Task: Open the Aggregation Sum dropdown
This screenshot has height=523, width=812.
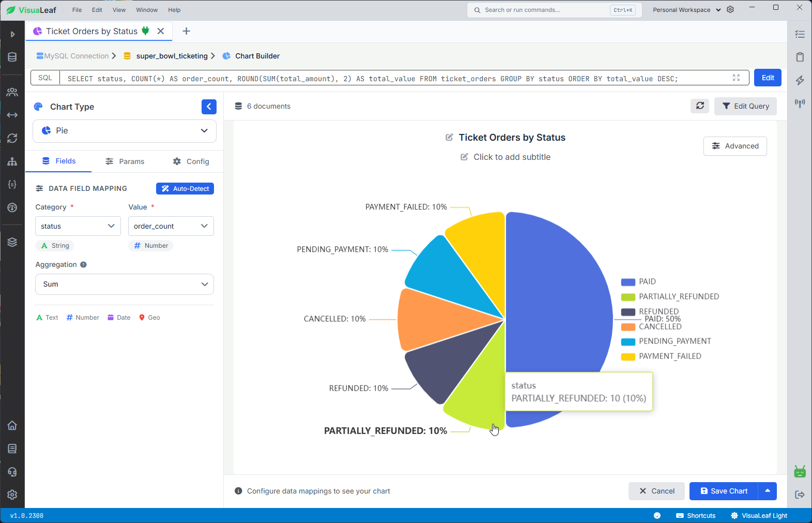Action: (125, 284)
